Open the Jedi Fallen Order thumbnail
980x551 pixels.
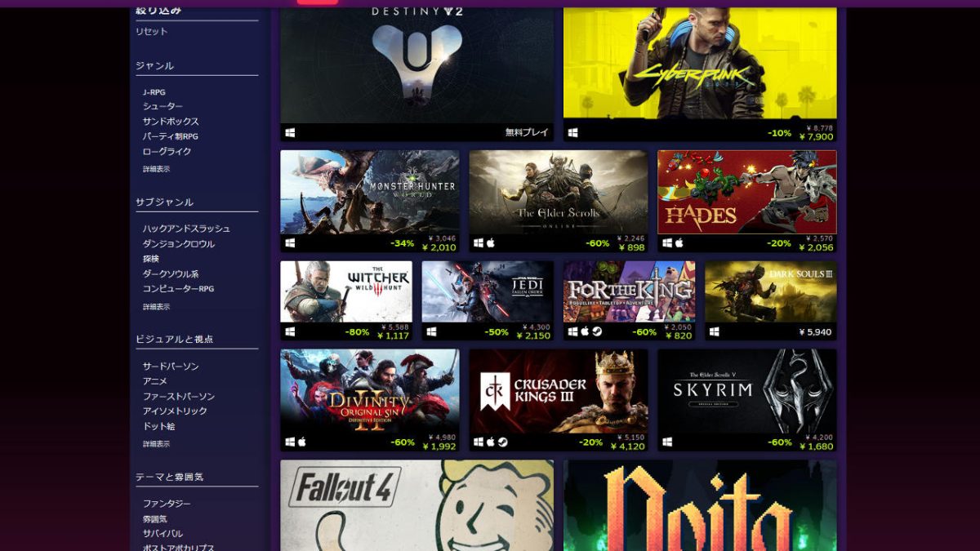click(x=488, y=291)
